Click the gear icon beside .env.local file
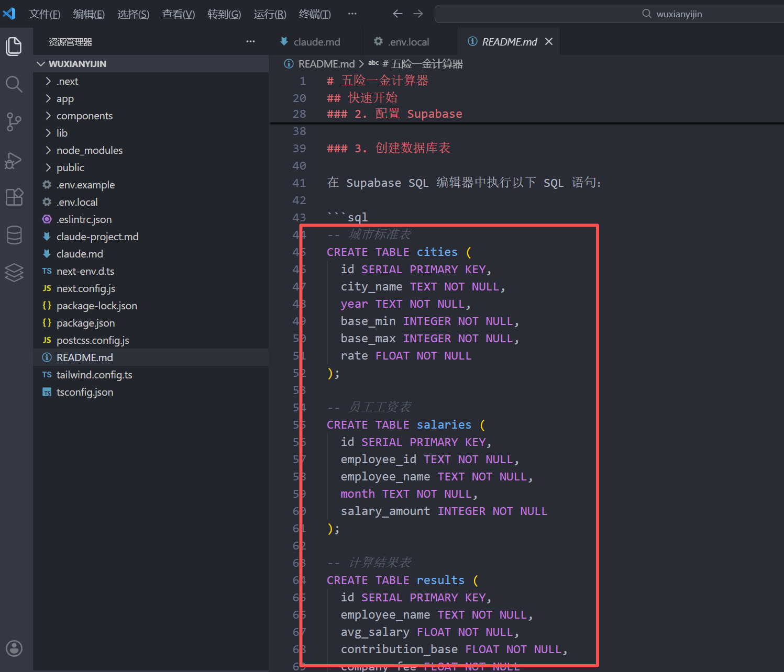The image size is (784, 672). tap(47, 202)
